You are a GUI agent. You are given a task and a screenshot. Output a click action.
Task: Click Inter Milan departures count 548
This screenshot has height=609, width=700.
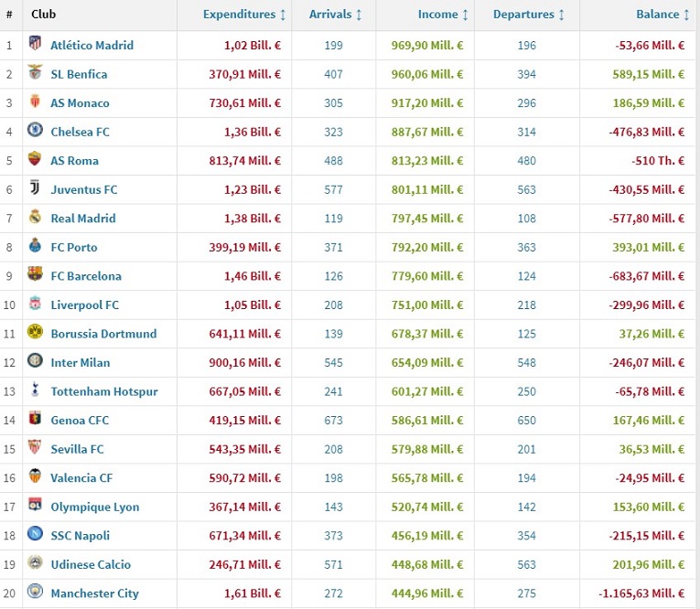click(526, 363)
